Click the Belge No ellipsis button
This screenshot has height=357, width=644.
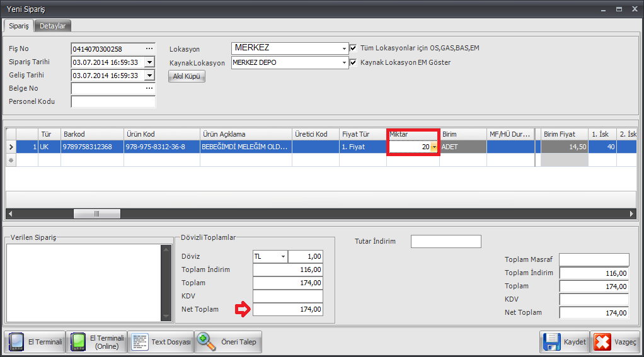[149, 88]
